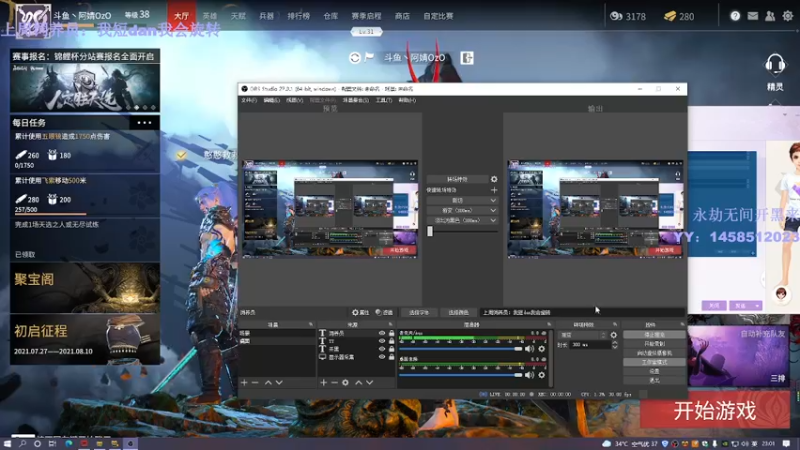Switch to the 英雄 tab in game
The width and height of the screenshot is (800, 450).
pyautogui.click(x=210, y=16)
